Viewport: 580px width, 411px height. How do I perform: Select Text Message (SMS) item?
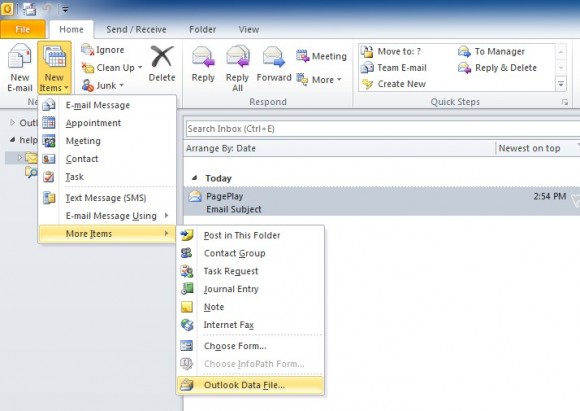(107, 198)
